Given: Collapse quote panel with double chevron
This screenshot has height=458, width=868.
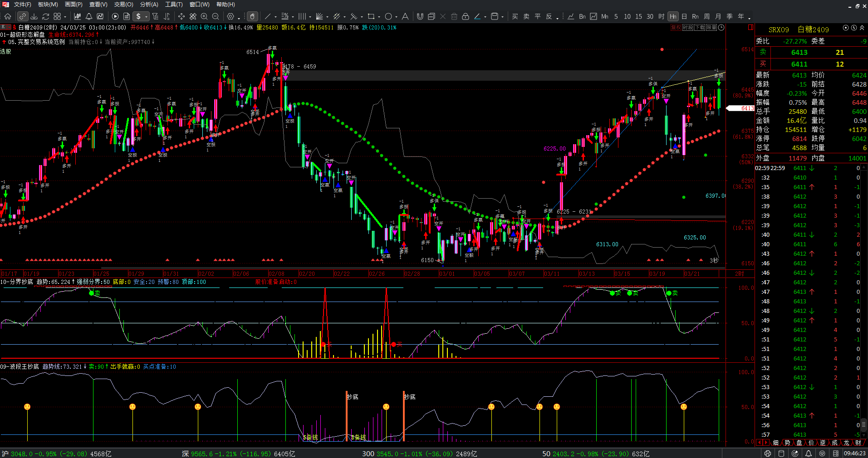Looking at the screenshot, I should pyautogui.click(x=862, y=28).
